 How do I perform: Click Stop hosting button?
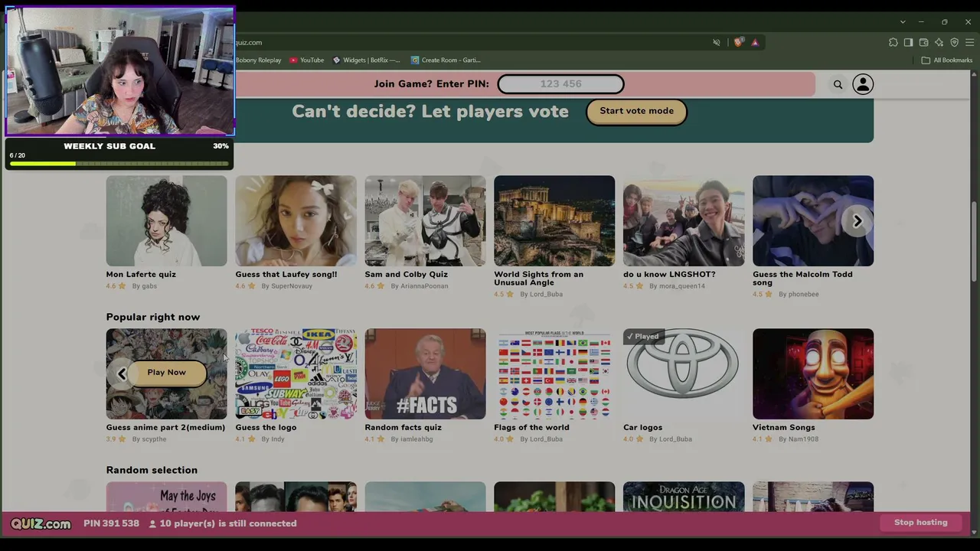coord(920,523)
